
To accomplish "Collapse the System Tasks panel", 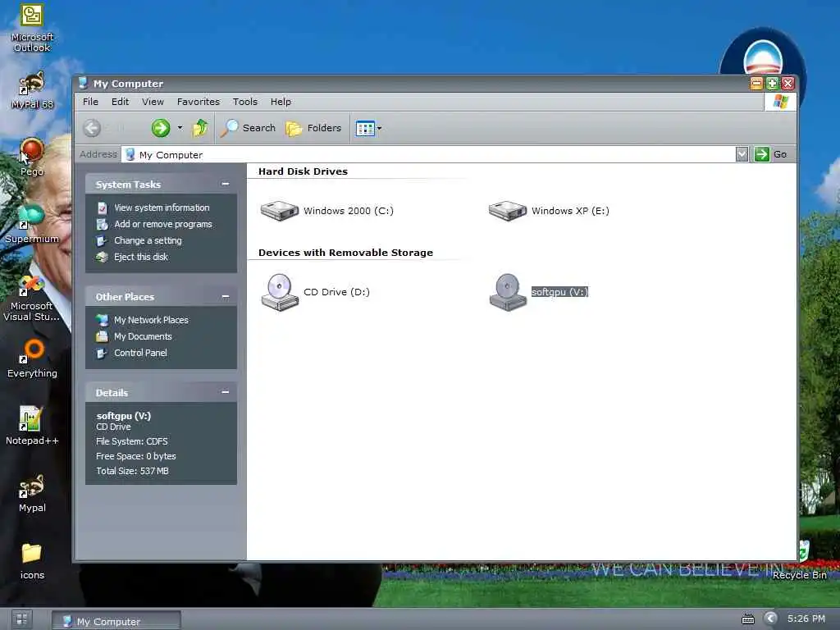I will [226, 184].
